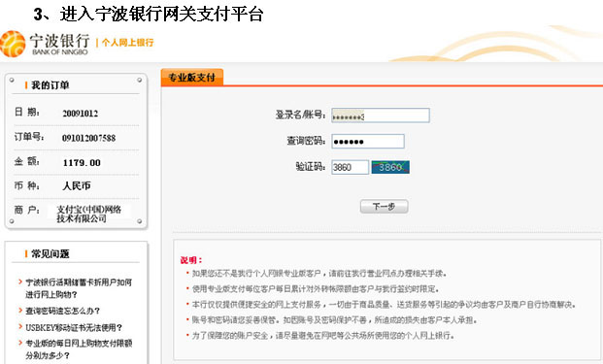The height and width of the screenshot is (364, 603).
Task: Open FAQ 宁波银行活期储蓄卡折用户如何进行网上购物?
Action: 79,288
